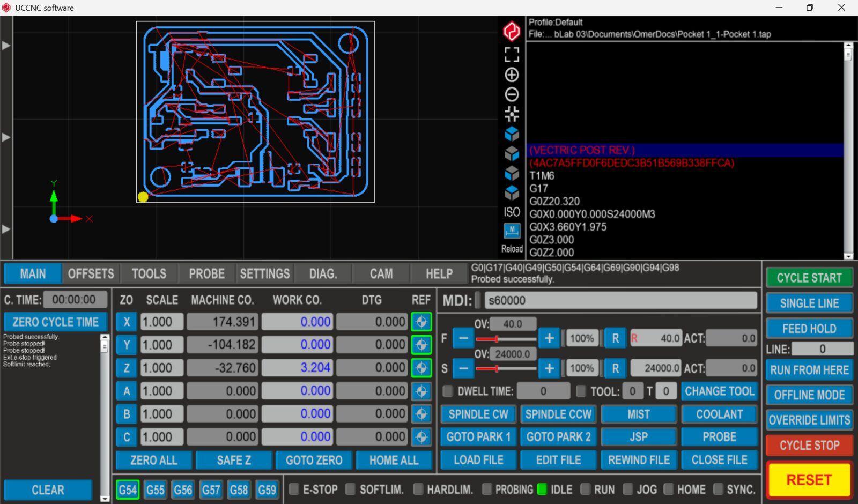858x504 pixels.
Task: Open the DIAG. tab
Action: (323, 273)
